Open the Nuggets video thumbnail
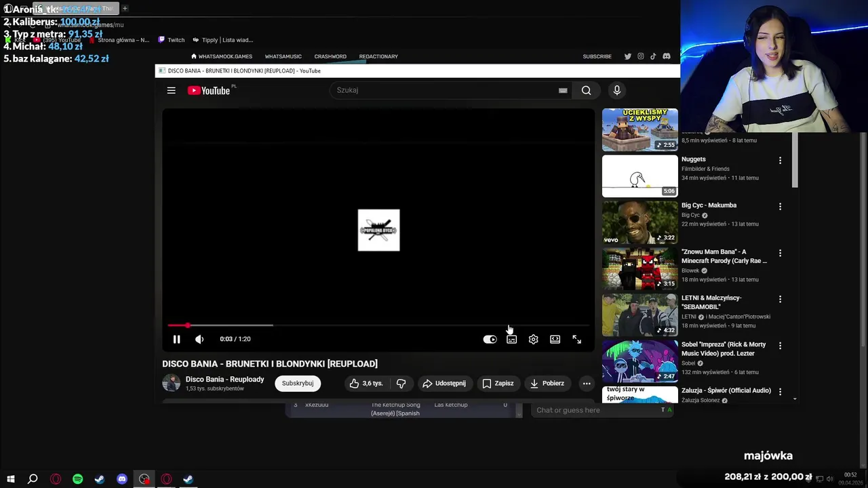This screenshot has height=488, width=868. 639,176
